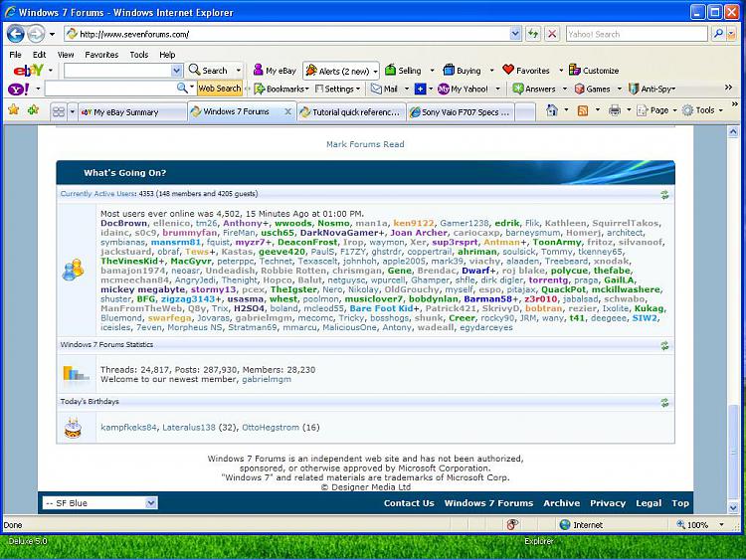Image resolution: width=746 pixels, height=560 pixels.
Task: Click the Print icon
Action: pyautogui.click(x=615, y=110)
